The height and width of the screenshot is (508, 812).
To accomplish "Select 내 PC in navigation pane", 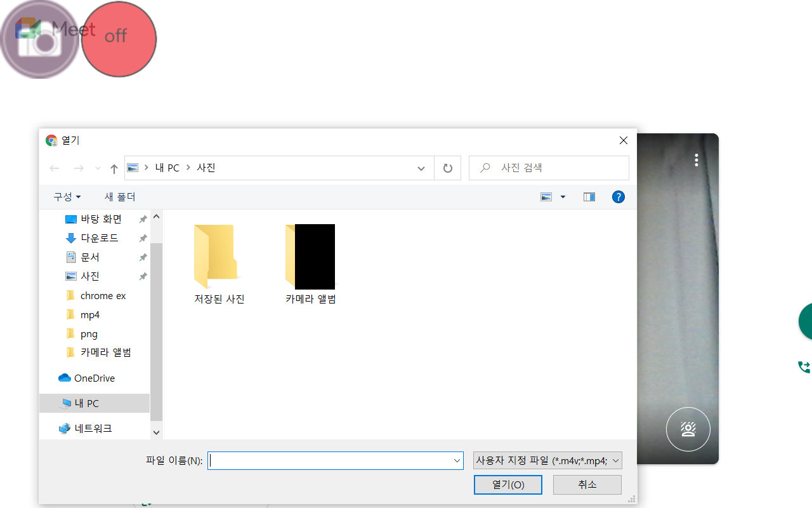I will (95, 403).
